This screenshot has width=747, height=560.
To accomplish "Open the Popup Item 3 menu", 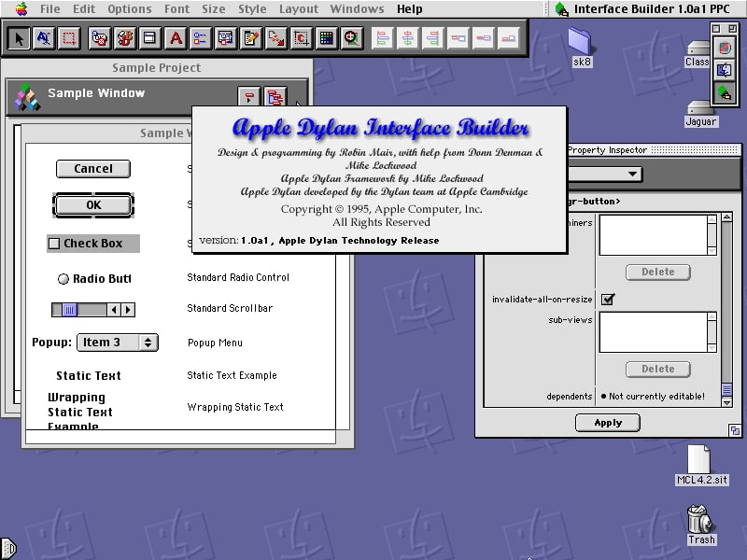I will tap(118, 343).
